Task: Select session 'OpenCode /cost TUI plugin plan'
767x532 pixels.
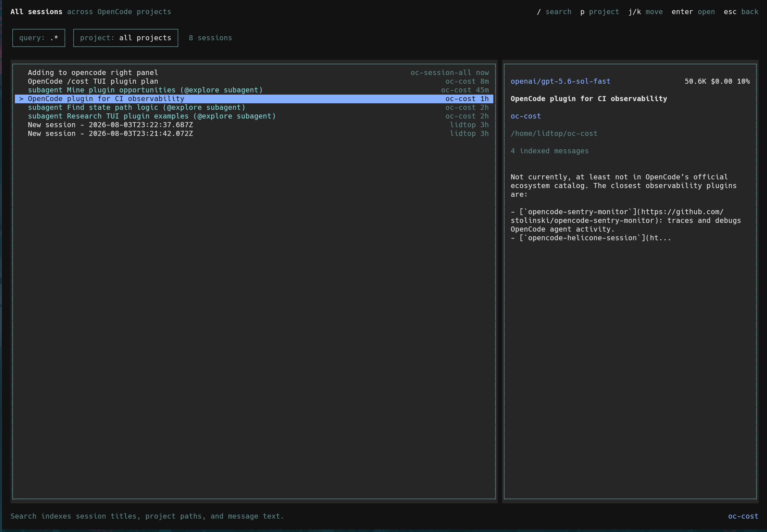Action: (254, 81)
